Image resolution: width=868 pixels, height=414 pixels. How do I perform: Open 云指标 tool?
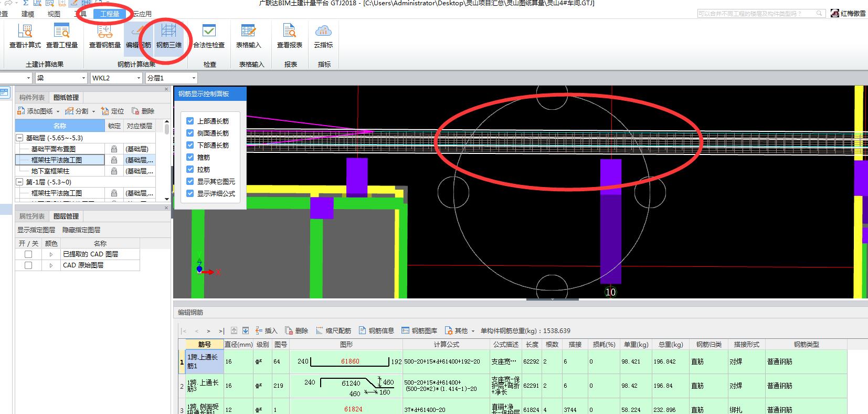323,36
